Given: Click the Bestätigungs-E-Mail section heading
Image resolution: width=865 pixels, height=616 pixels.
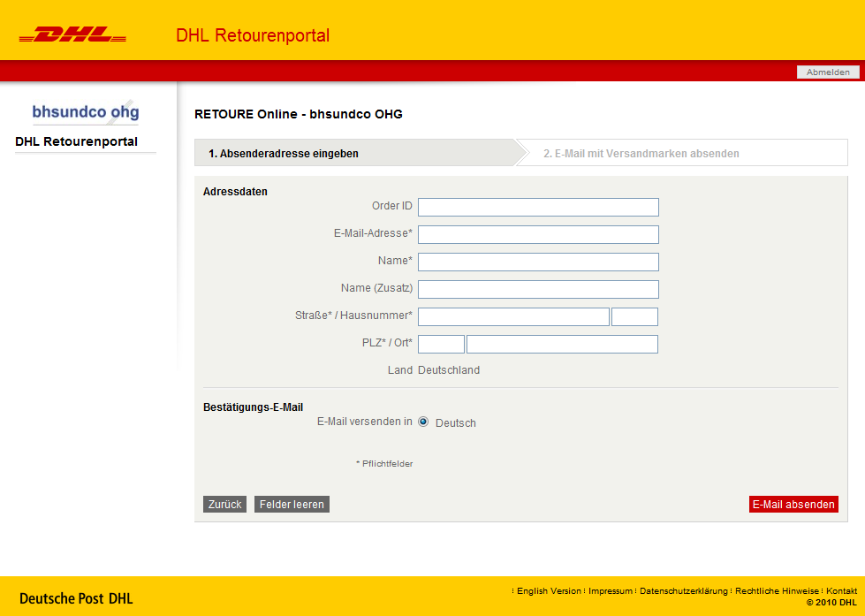Looking at the screenshot, I should click(x=254, y=407).
